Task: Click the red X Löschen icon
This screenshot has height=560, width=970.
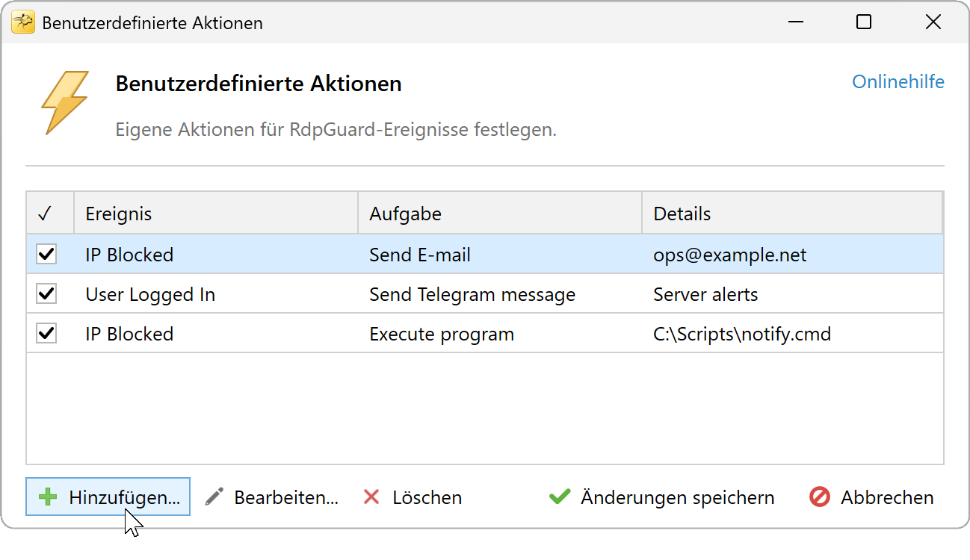Action: click(371, 497)
